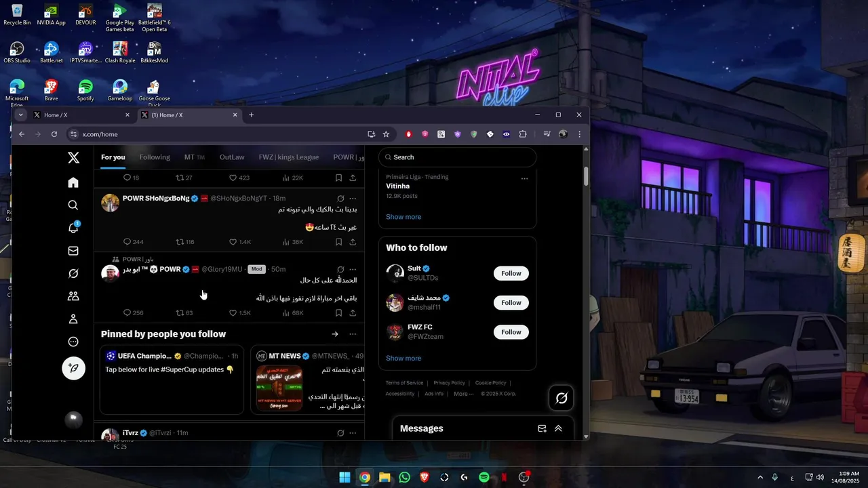Open more options on SHoNgxBoNg post
This screenshot has width=868, height=488.
pyautogui.click(x=353, y=199)
